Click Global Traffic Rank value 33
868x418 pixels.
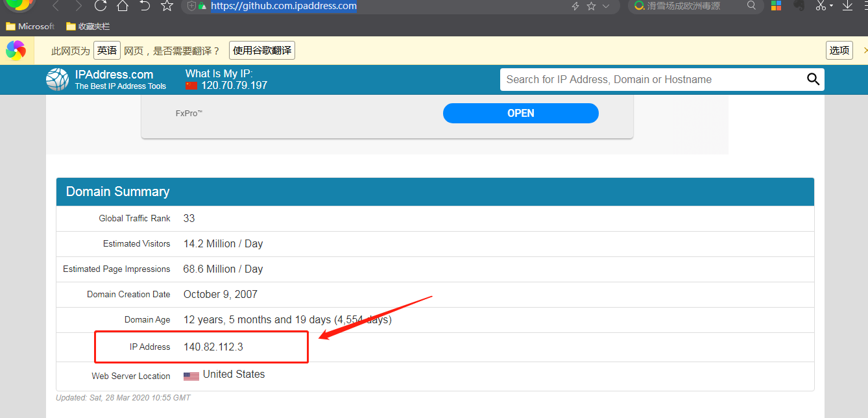click(189, 218)
